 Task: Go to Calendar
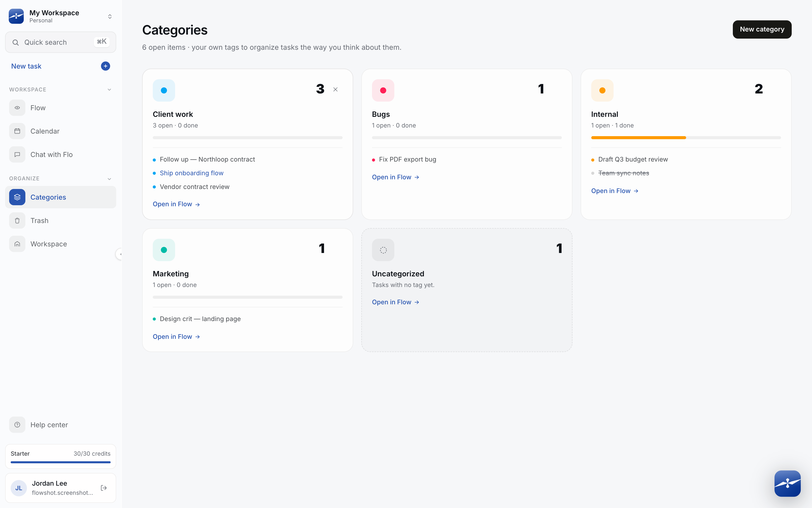[x=61, y=131]
